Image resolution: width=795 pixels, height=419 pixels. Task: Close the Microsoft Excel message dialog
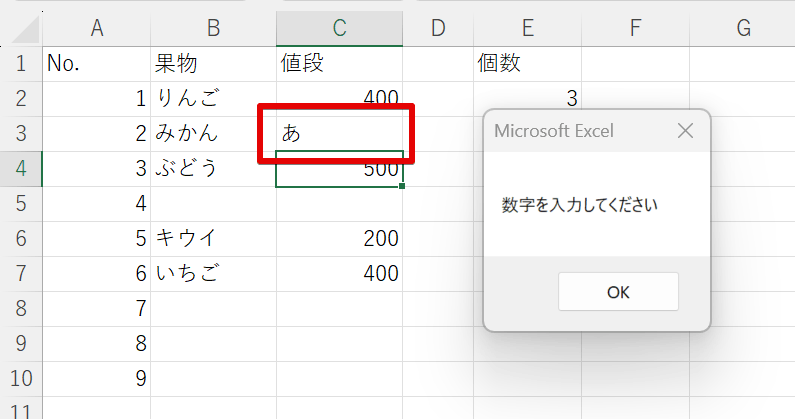pos(685,131)
